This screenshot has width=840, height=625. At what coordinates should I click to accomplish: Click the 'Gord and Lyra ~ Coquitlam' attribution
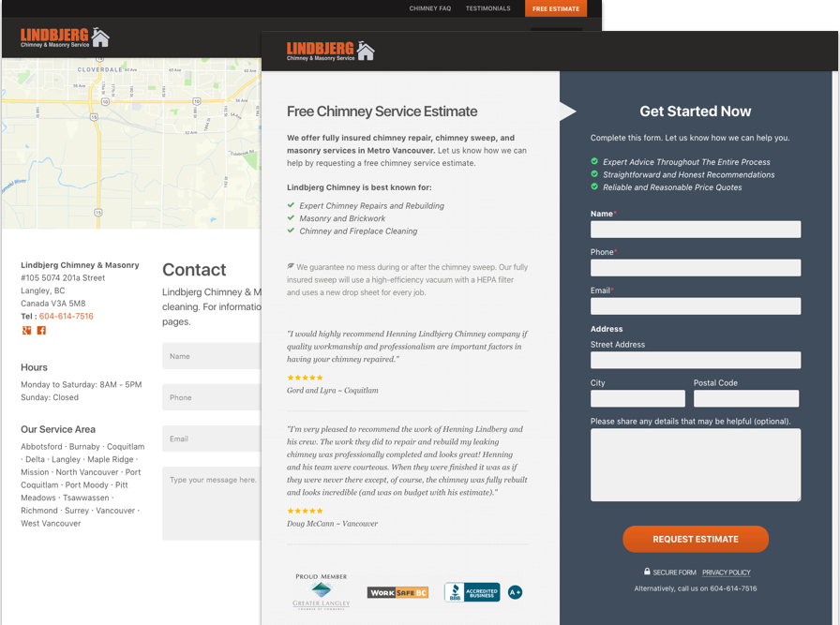(x=332, y=391)
